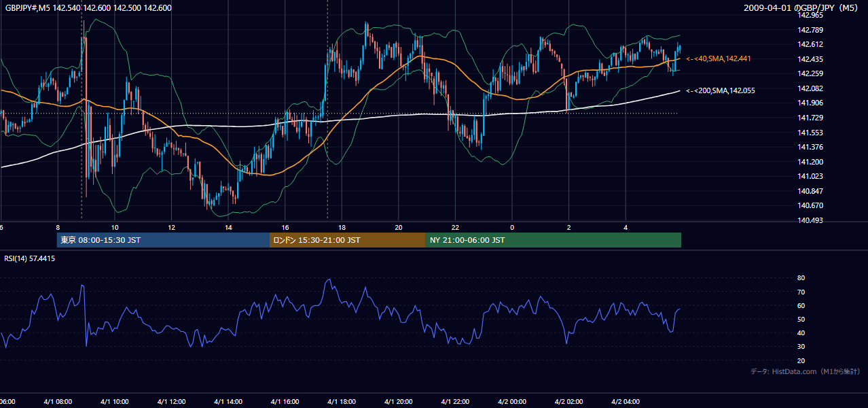Image resolution: width=868 pixels, height=408 pixels.
Task: Click bottom time label 4/1 22:00
Action: pos(455,402)
